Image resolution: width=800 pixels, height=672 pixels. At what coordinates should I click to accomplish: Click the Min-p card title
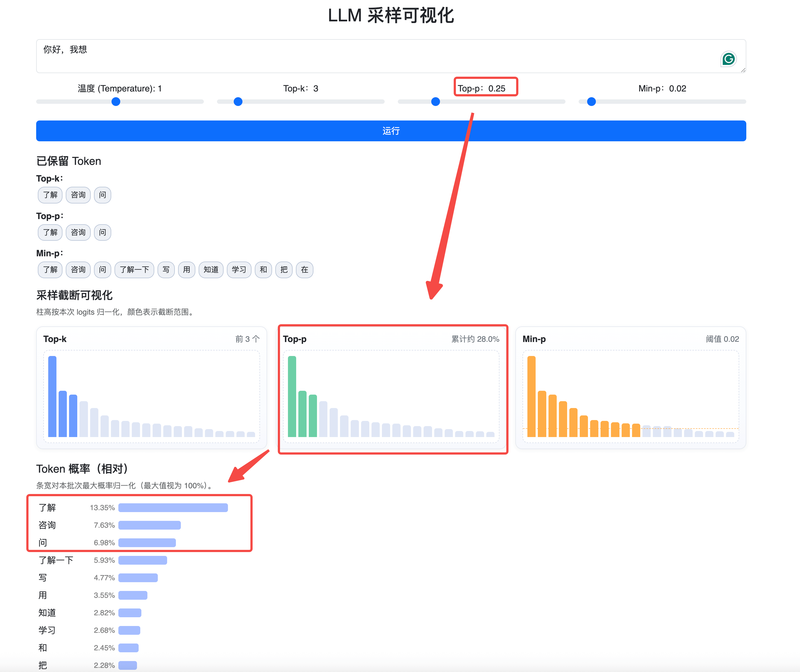point(534,339)
